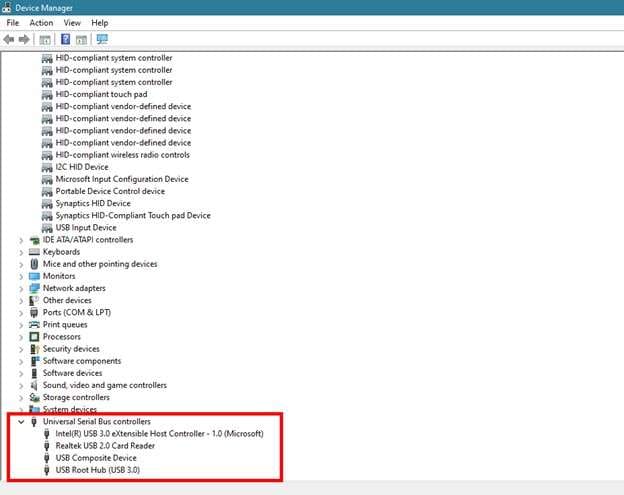
Task: Click the icon beside Security devices
Action: pos(35,349)
